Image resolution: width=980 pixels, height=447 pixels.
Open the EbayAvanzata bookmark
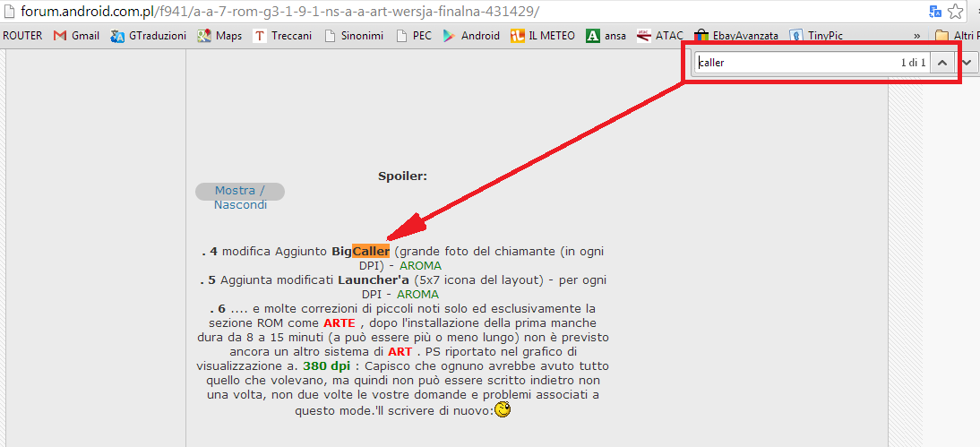pyautogui.click(x=736, y=36)
